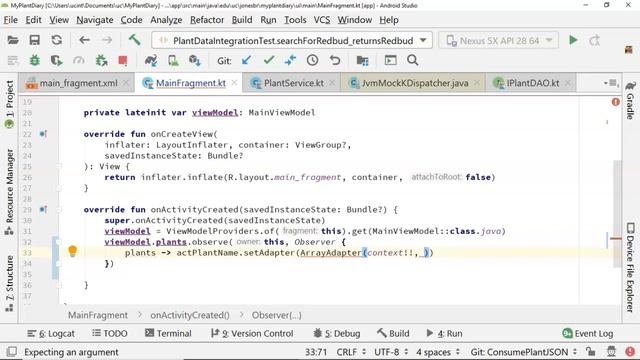
Task: Click the override gutter icon on line 29
Action: tap(43, 209)
